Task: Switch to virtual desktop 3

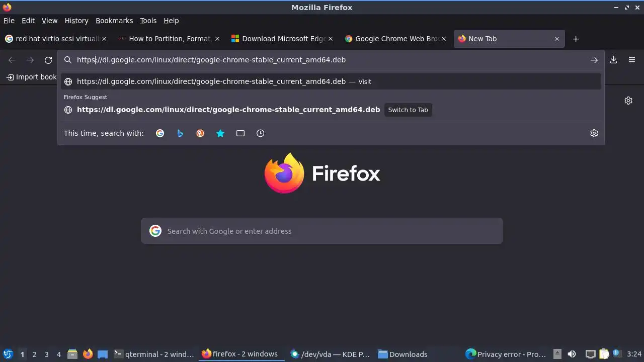Action: 46,354
